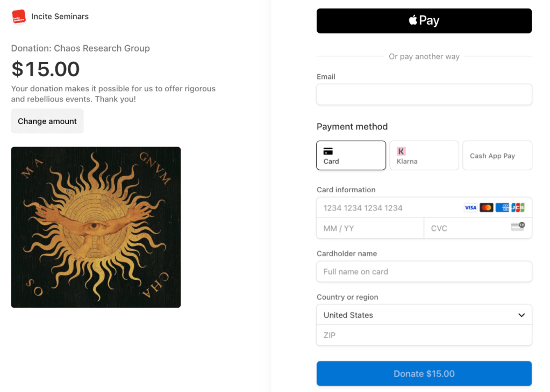Click the Mastercard brand icon

(487, 208)
